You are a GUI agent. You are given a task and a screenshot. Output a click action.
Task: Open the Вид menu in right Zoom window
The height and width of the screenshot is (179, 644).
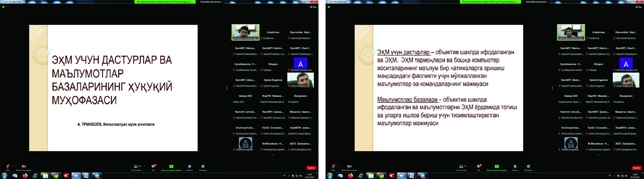coord(639,7)
